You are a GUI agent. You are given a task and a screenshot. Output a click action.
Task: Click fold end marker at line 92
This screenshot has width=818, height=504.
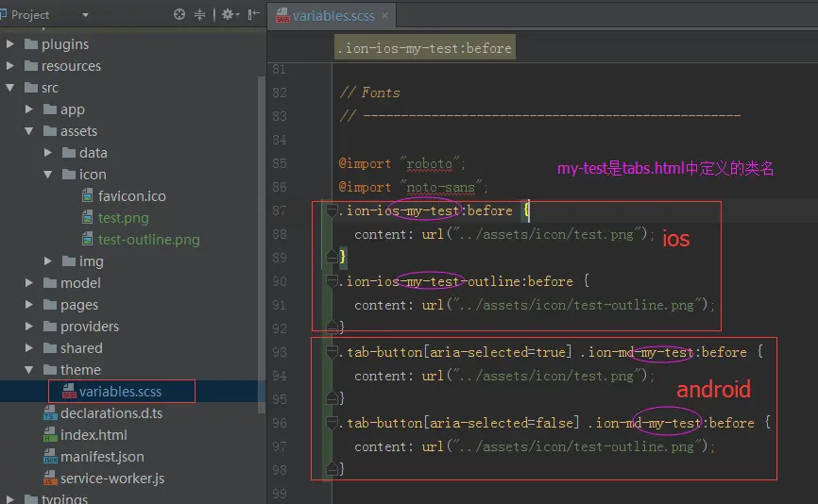point(332,328)
